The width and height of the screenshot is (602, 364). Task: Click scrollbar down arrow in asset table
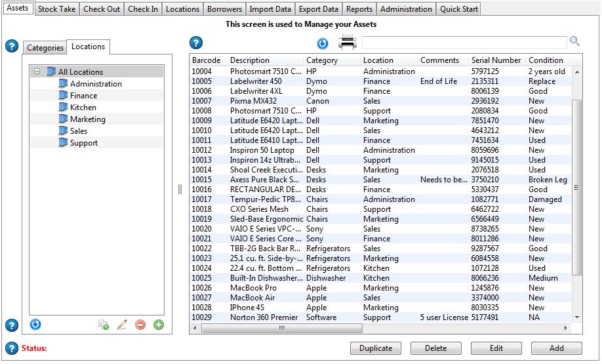coord(577,317)
